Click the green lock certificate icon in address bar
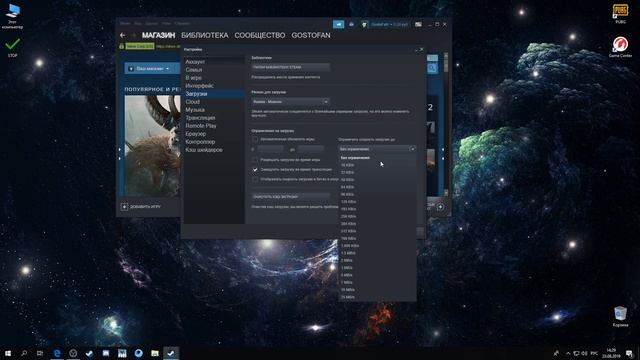The height and width of the screenshot is (360, 640). click(x=121, y=46)
